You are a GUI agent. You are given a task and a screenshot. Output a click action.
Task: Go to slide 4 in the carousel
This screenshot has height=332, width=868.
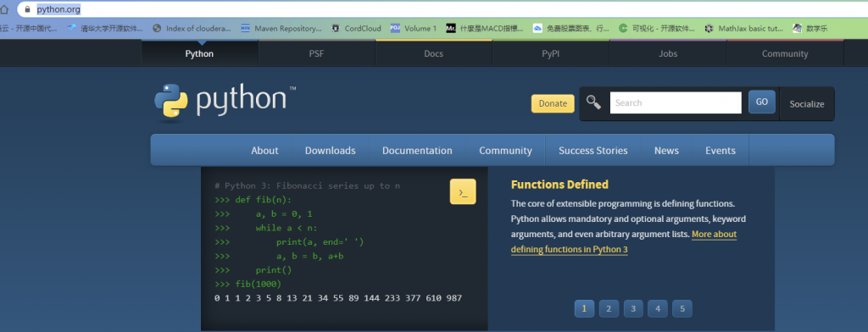[x=658, y=309]
